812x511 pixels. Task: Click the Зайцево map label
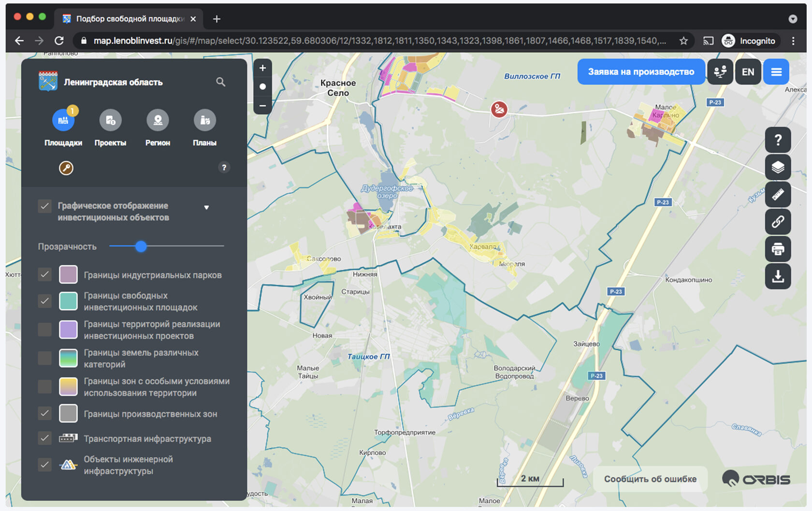(586, 344)
